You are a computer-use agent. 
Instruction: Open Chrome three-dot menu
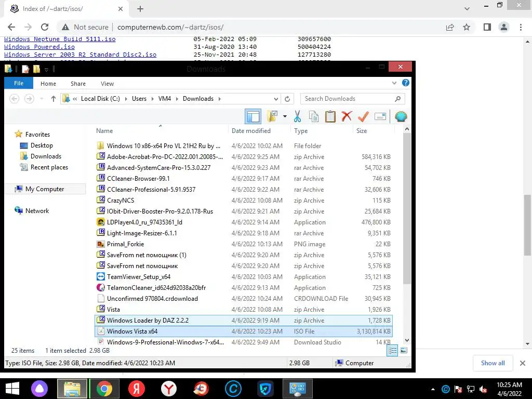click(x=521, y=27)
